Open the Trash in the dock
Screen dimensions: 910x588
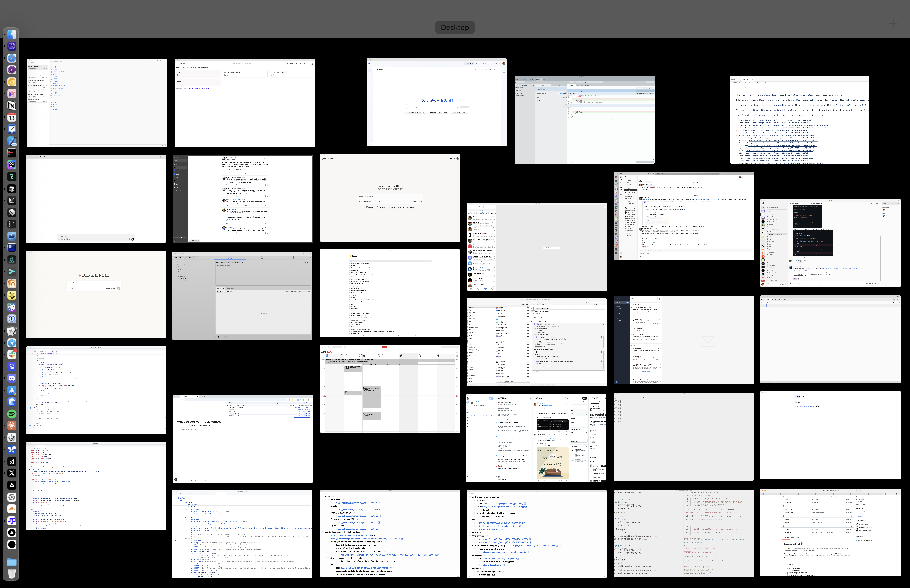click(x=12, y=574)
